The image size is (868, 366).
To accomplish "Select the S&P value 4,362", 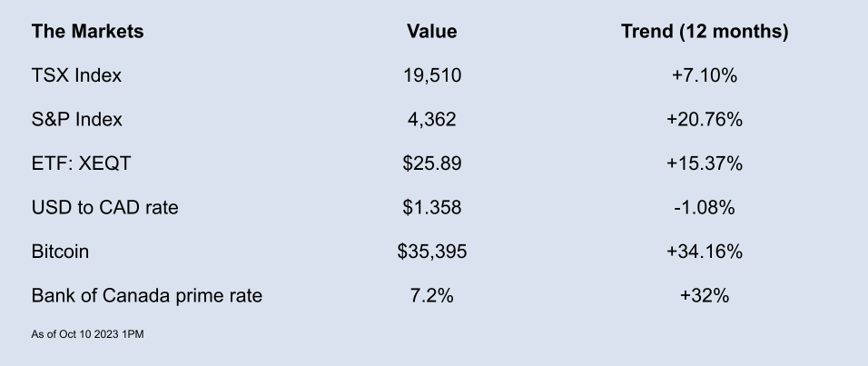I will point(432,120).
